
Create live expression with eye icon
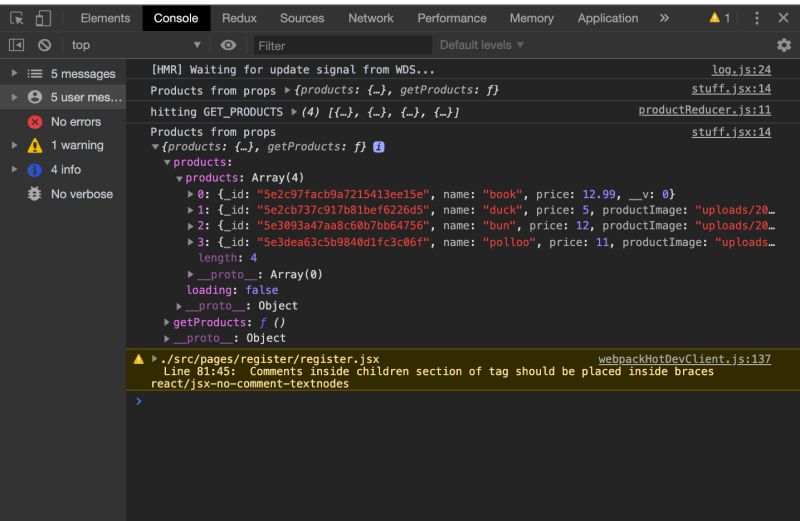coord(228,45)
